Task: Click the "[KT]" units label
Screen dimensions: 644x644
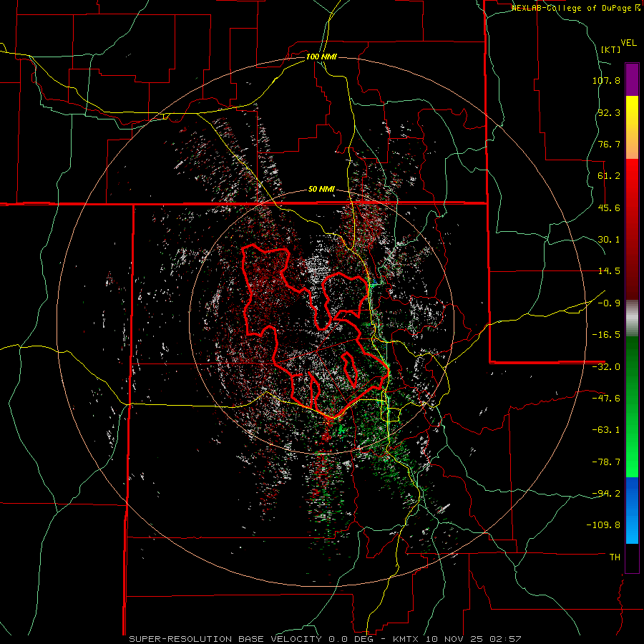Action: [x=610, y=49]
